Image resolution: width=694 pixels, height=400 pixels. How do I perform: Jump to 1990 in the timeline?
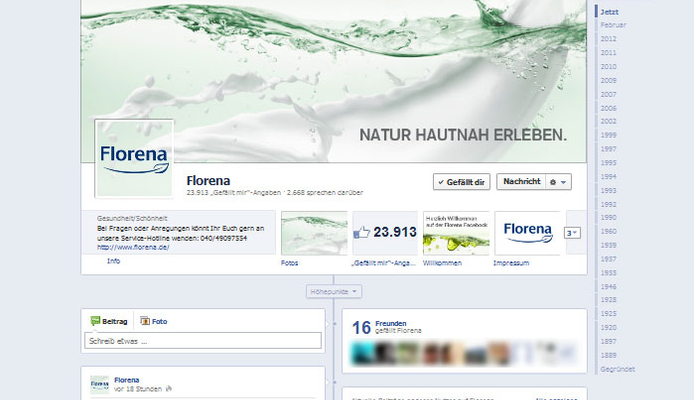[x=608, y=218]
